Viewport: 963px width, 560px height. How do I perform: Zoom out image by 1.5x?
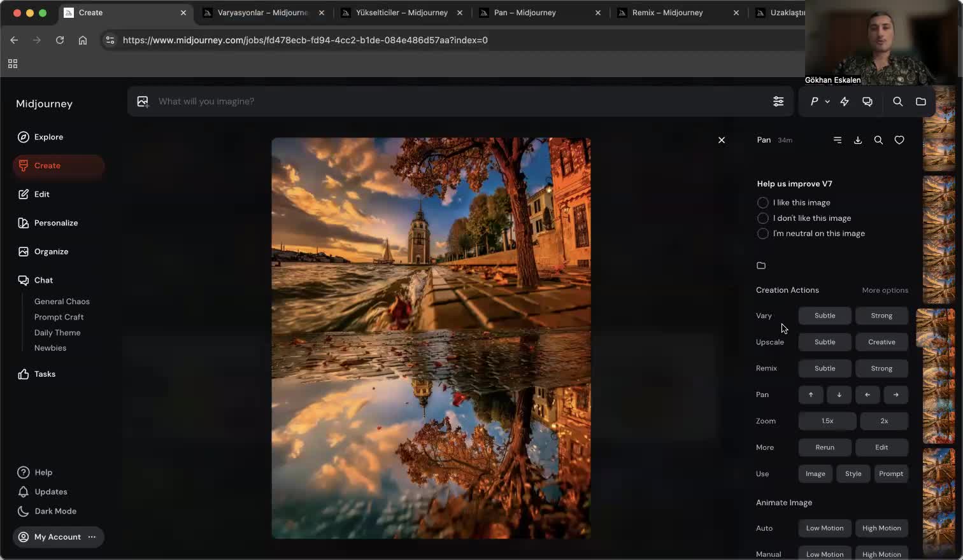827,421
